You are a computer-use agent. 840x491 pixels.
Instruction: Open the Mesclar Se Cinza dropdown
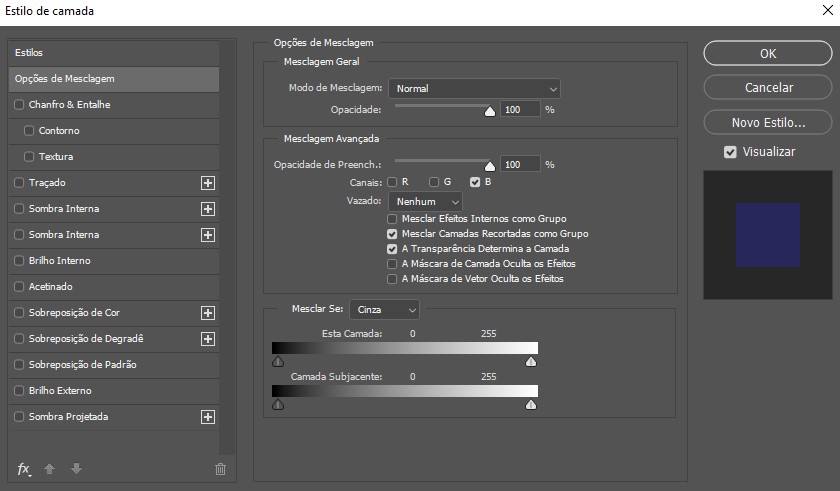tap(384, 309)
